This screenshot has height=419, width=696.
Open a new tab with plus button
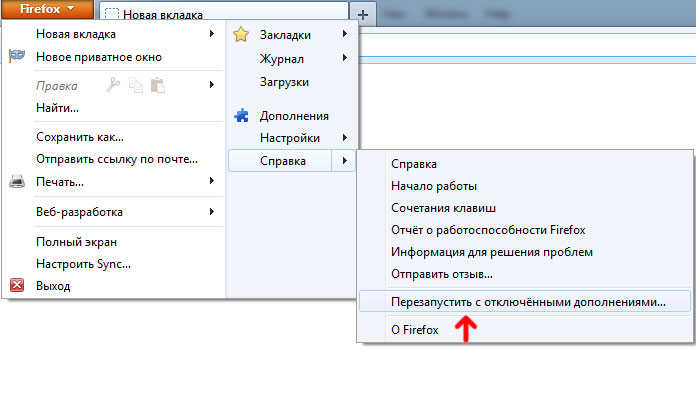[x=362, y=14]
